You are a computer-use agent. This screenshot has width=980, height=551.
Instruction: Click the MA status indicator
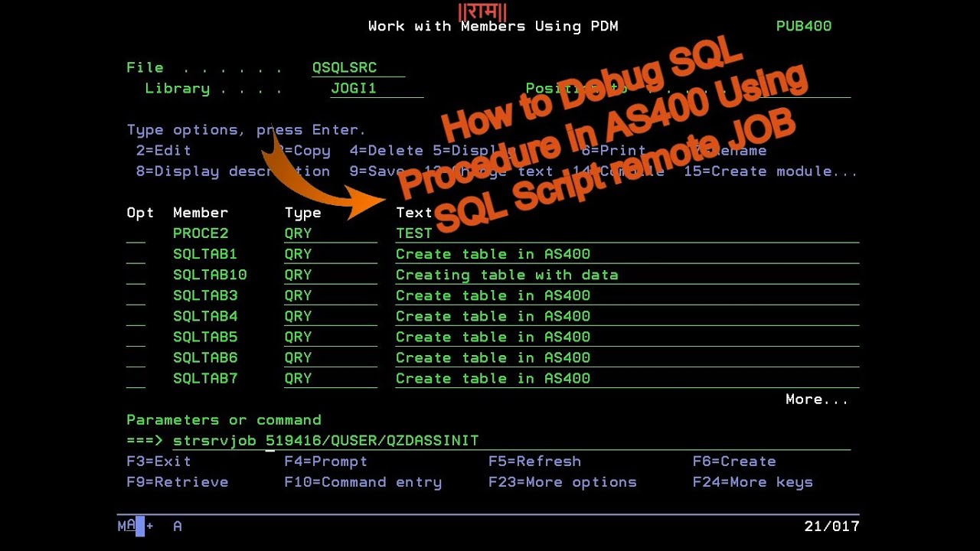(x=126, y=527)
